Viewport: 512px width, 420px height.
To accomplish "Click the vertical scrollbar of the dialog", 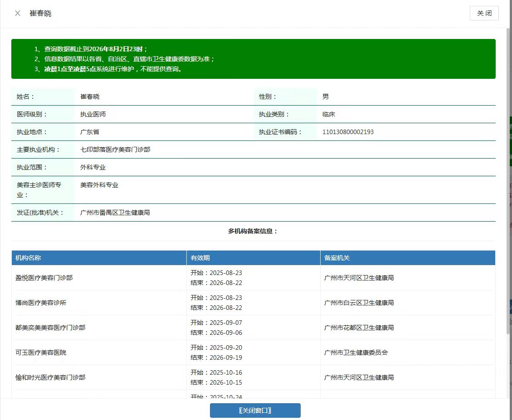I will click(x=508, y=181).
